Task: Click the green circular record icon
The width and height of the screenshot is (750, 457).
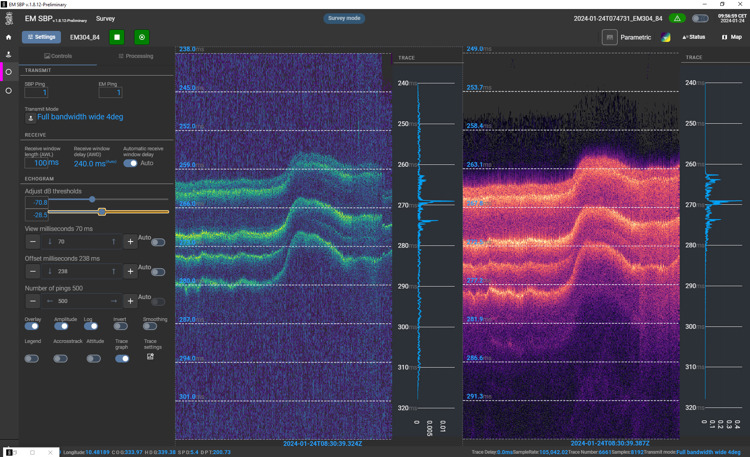Action: 142,37
